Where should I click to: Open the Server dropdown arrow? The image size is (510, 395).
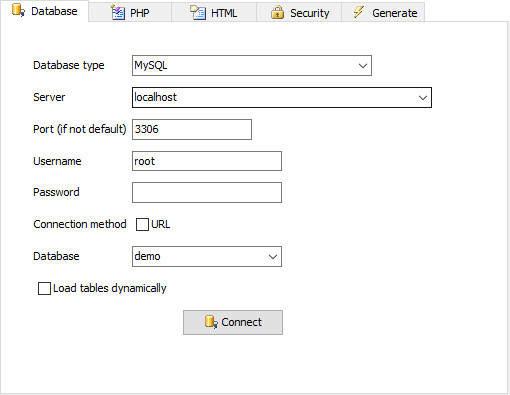pyautogui.click(x=423, y=98)
